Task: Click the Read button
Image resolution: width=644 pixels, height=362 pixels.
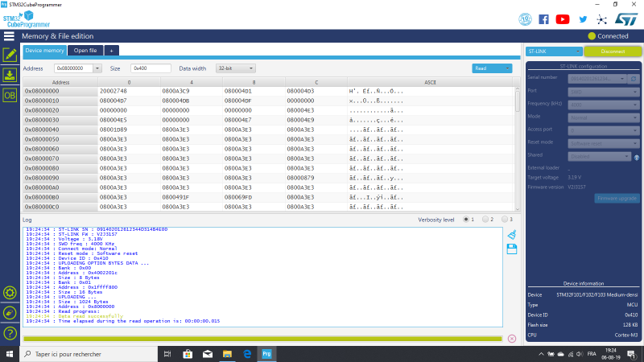Action: click(492, 68)
